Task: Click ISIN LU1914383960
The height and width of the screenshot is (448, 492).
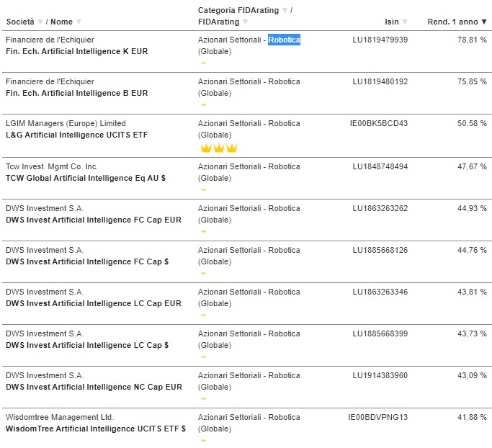Action: [x=380, y=375]
